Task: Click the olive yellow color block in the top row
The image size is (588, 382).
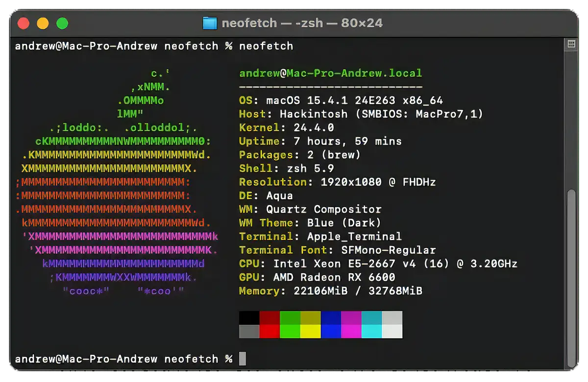Action: point(311,318)
